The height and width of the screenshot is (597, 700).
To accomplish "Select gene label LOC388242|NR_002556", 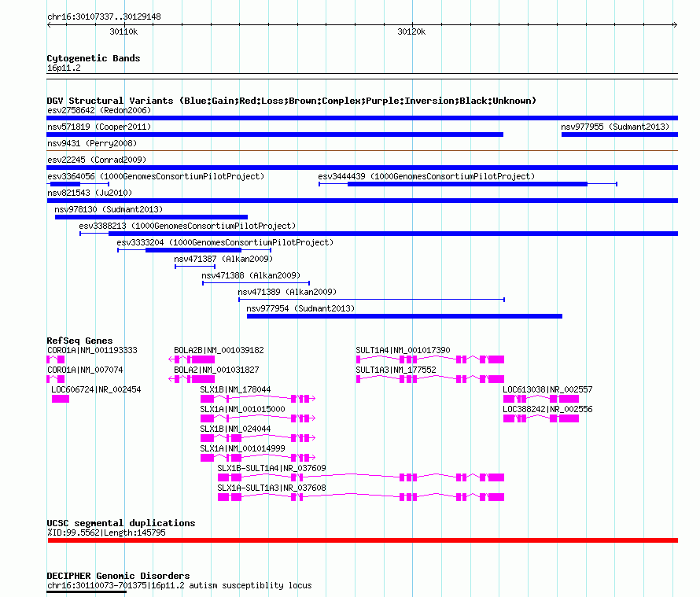I will click(x=547, y=410).
